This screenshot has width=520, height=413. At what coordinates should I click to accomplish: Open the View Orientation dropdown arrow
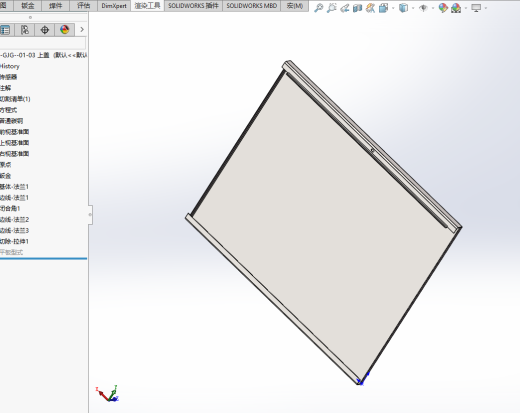[393, 8]
